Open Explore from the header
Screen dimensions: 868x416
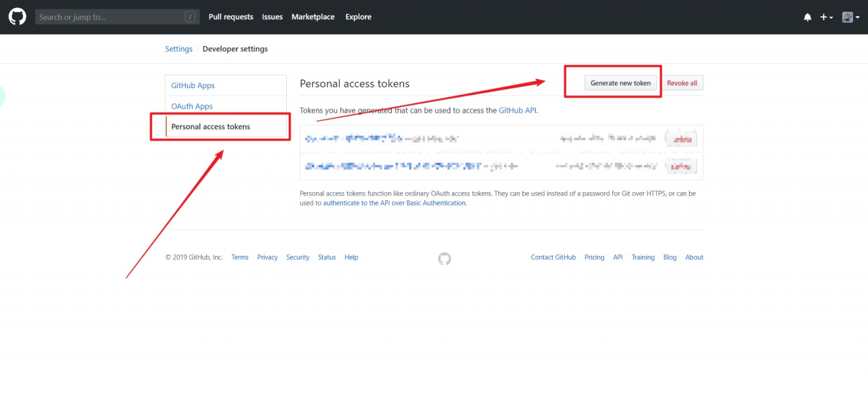(x=358, y=17)
